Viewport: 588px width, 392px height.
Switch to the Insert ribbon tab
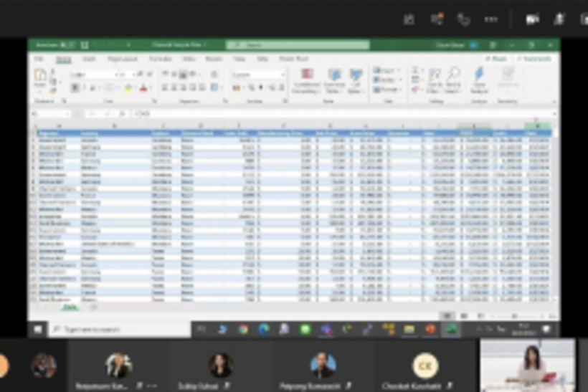(x=89, y=59)
